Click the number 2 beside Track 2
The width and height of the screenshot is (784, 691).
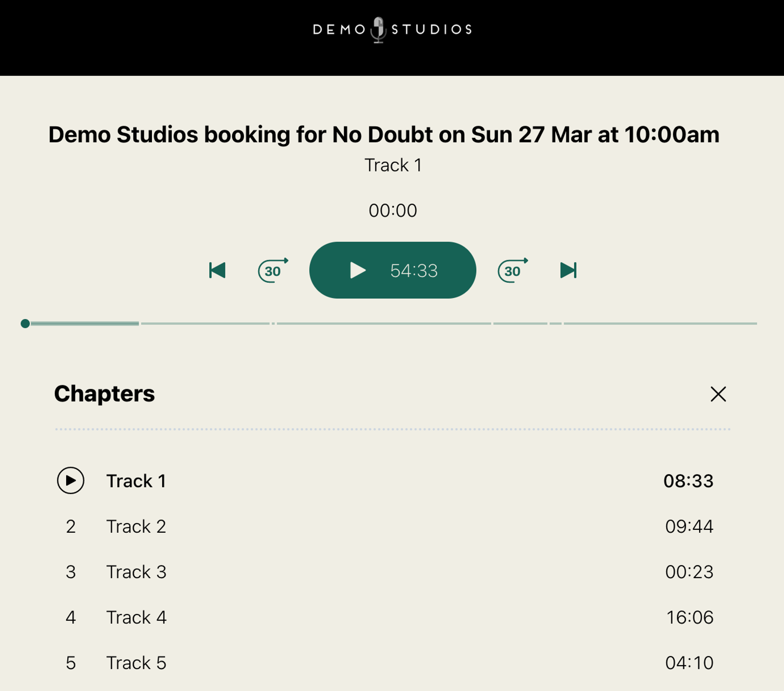(71, 527)
